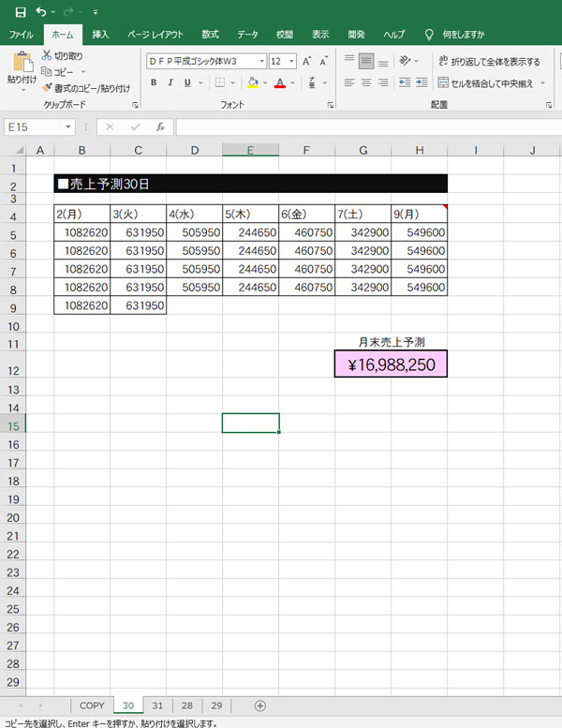Switch to sheet tab 29
This screenshot has height=728, width=562.
click(216, 706)
